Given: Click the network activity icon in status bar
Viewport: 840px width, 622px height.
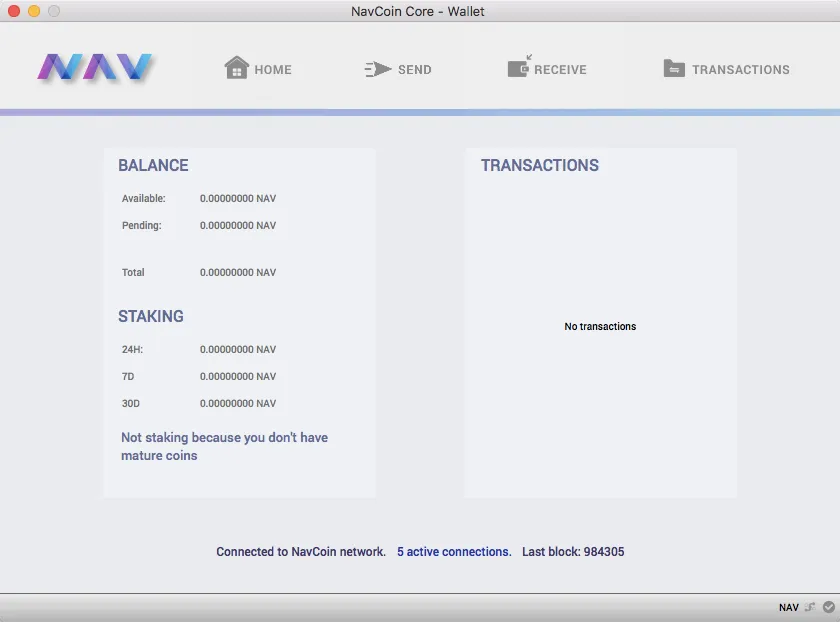Looking at the screenshot, I should coord(810,607).
